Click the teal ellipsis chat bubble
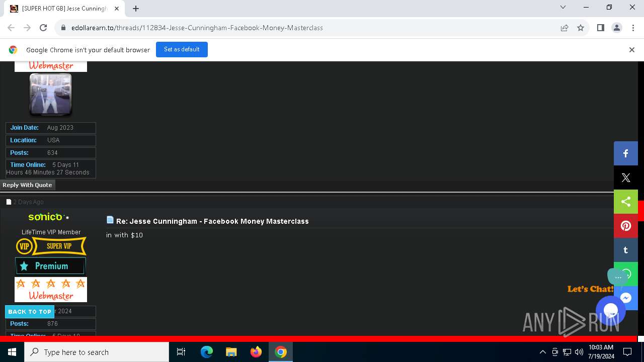Image resolution: width=644 pixels, height=362 pixels. coord(618,277)
